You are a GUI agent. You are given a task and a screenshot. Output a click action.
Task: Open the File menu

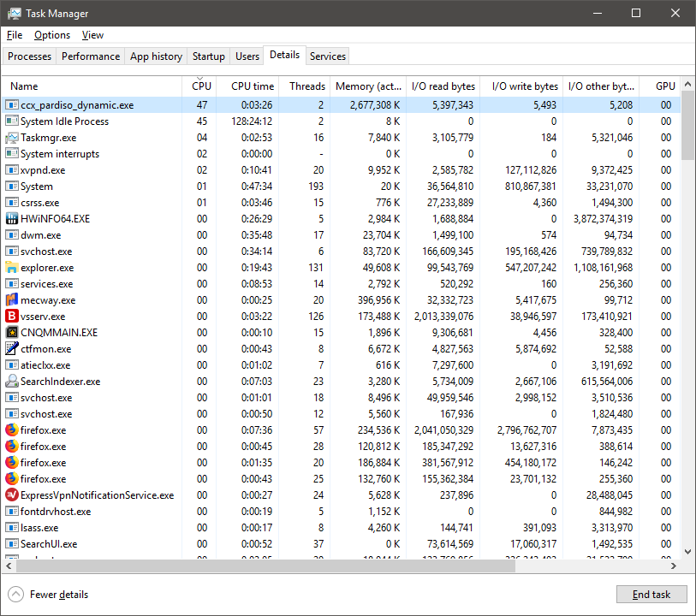pyautogui.click(x=15, y=35)
